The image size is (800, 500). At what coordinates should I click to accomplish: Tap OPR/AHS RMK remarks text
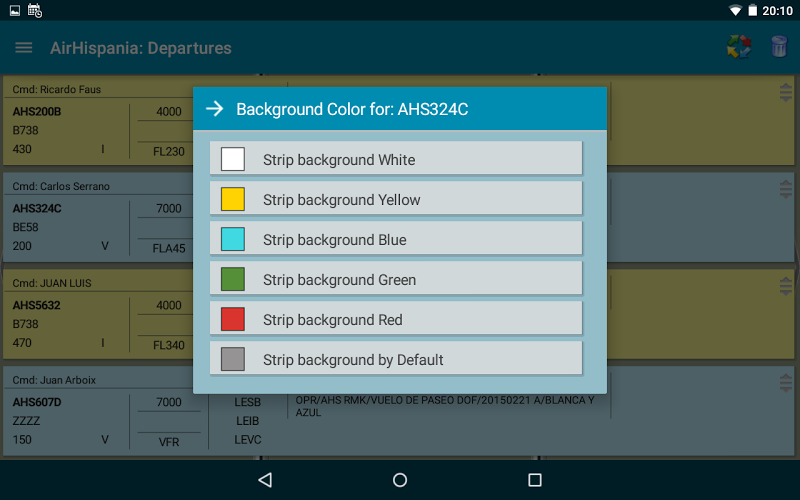[x=445, y=406]
